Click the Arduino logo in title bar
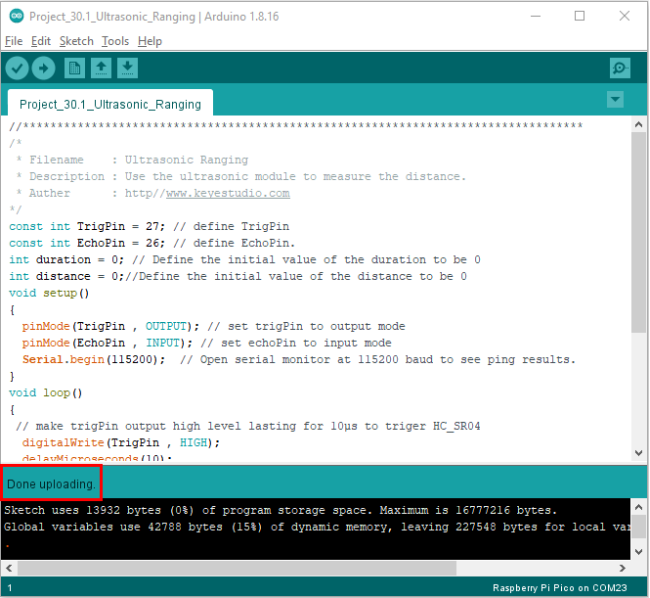The height and width of the screenshot is (598, 650). click(17, 16)
